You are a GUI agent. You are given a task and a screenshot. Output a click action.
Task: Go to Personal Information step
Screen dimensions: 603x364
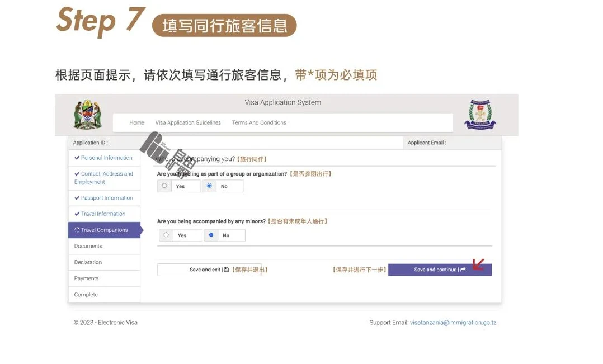coord(104,158)
